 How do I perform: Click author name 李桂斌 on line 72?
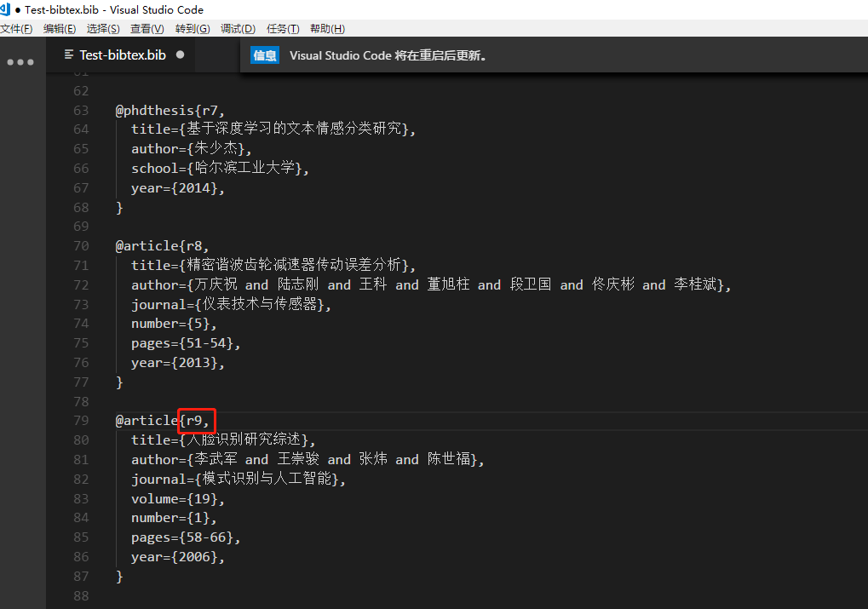click(695, 284)
